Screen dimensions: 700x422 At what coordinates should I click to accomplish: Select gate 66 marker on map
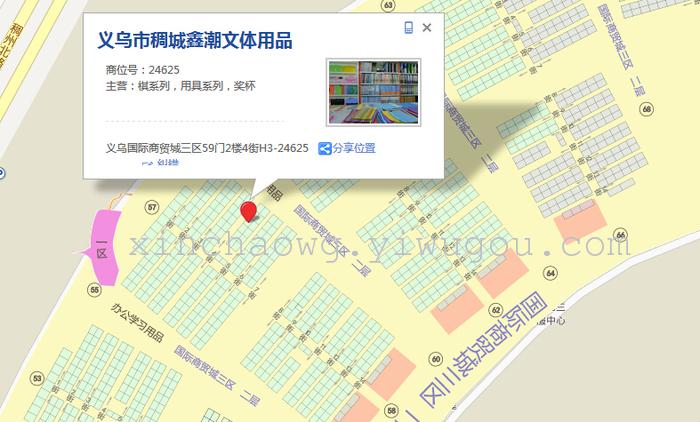(620, 236)
